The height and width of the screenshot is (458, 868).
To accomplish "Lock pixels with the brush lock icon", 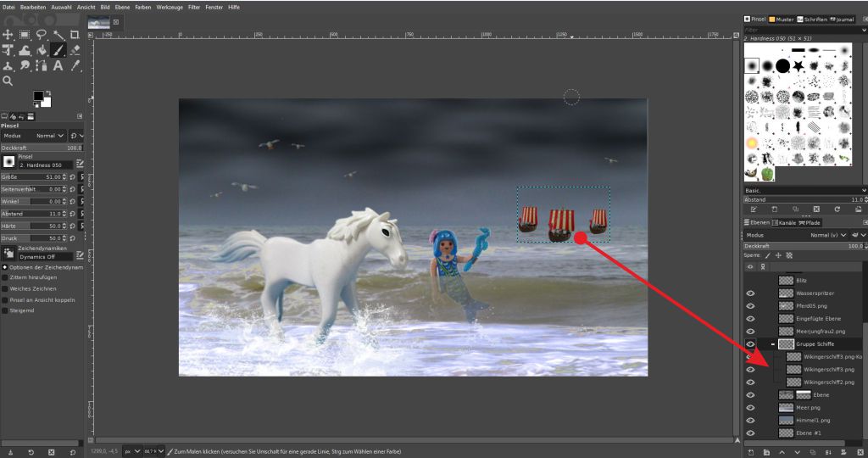I will click(x=768, y=255).
